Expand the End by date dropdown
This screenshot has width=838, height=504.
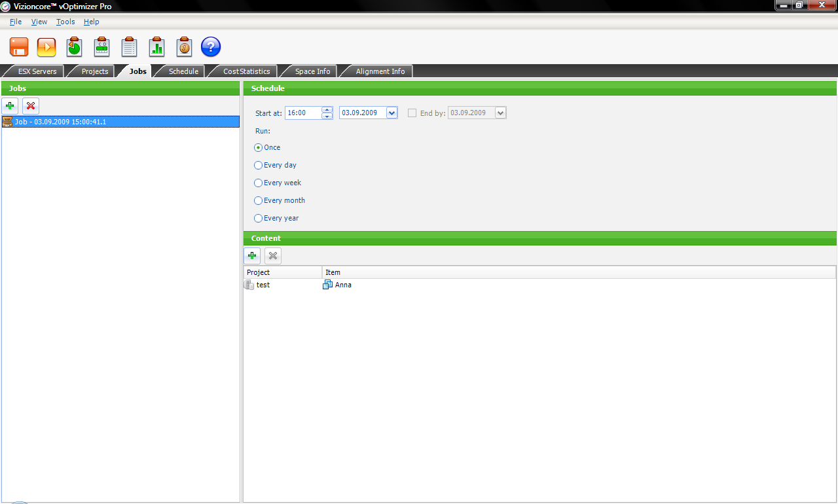(500, 113)
